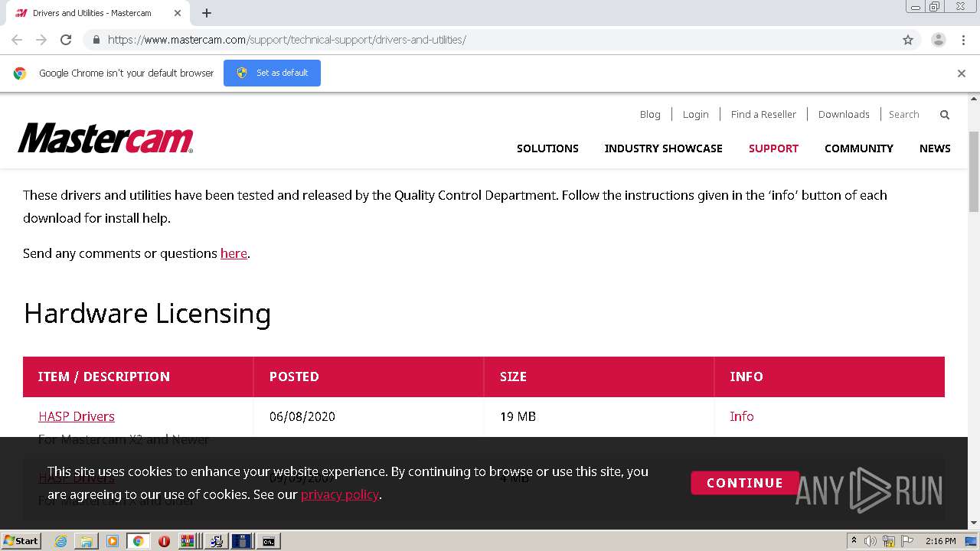980x551 pixels.
Task: Click the Mastercam logo
Action: [106, 139]
